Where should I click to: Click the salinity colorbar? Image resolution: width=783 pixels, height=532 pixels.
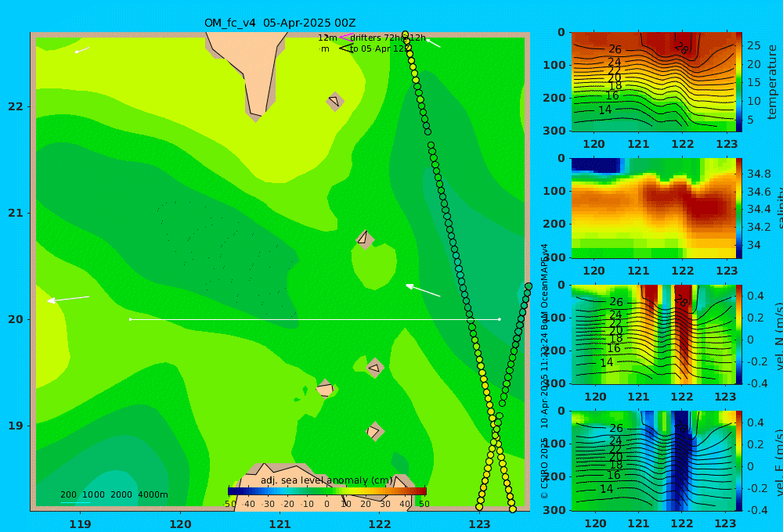[739, 208]
